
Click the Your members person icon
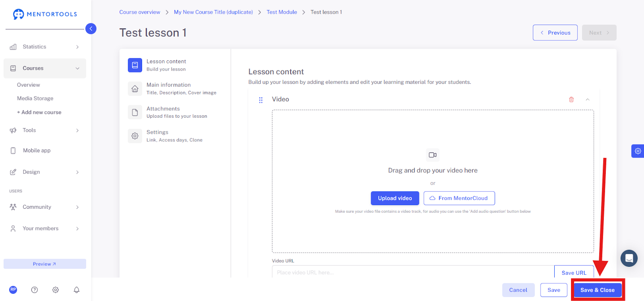[13, 228]
